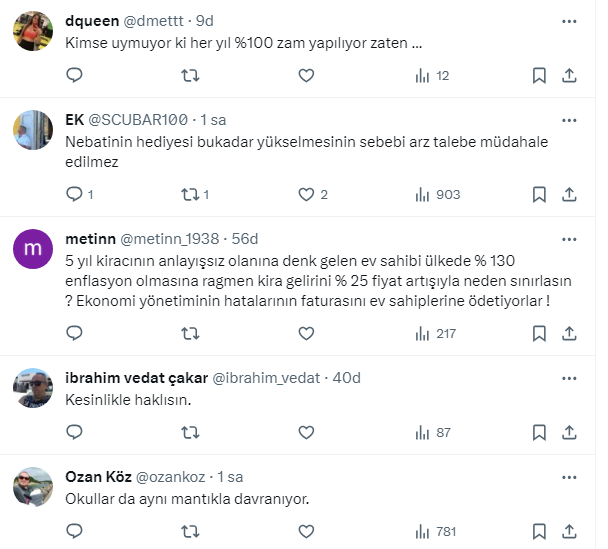
Task: Reply to dqueen's tweet
Action: tap(74, 75)
